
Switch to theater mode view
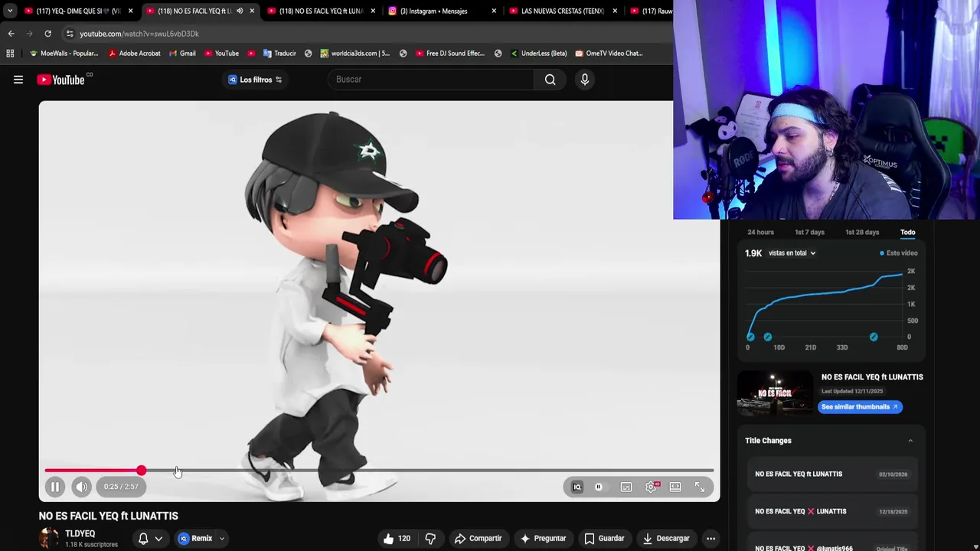click(675, 487)
